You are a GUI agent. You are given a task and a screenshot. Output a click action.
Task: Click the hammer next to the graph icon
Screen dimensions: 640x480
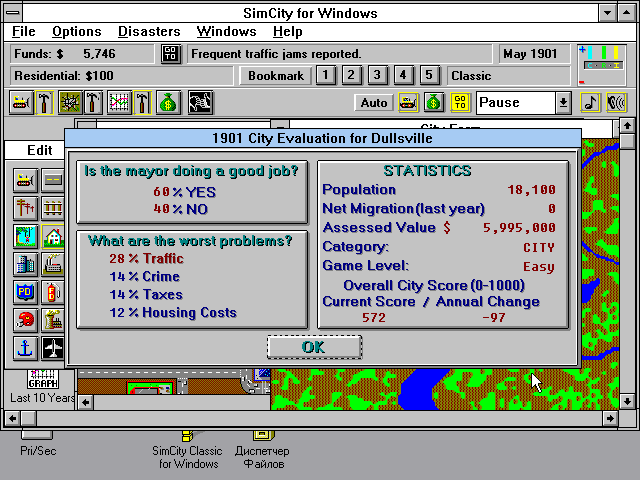click(142, 102)
